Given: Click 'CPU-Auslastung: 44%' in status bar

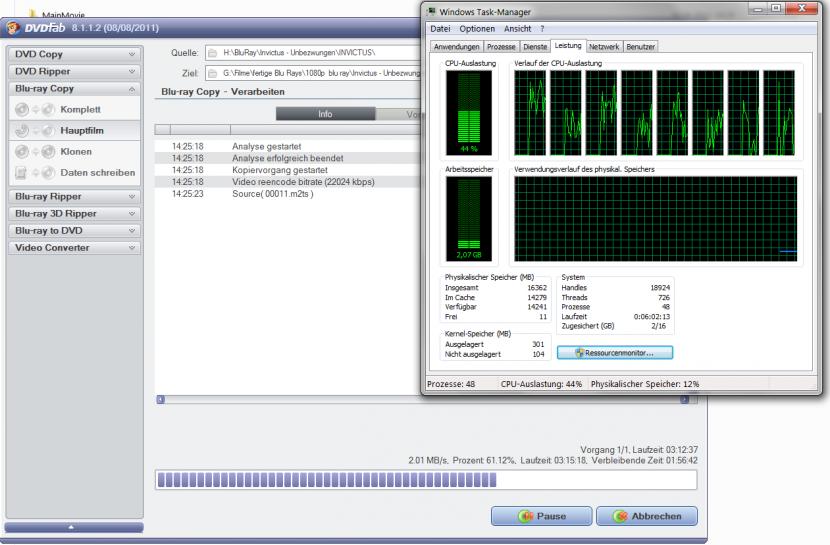Looking at the screenshot, I should [542, 384].
